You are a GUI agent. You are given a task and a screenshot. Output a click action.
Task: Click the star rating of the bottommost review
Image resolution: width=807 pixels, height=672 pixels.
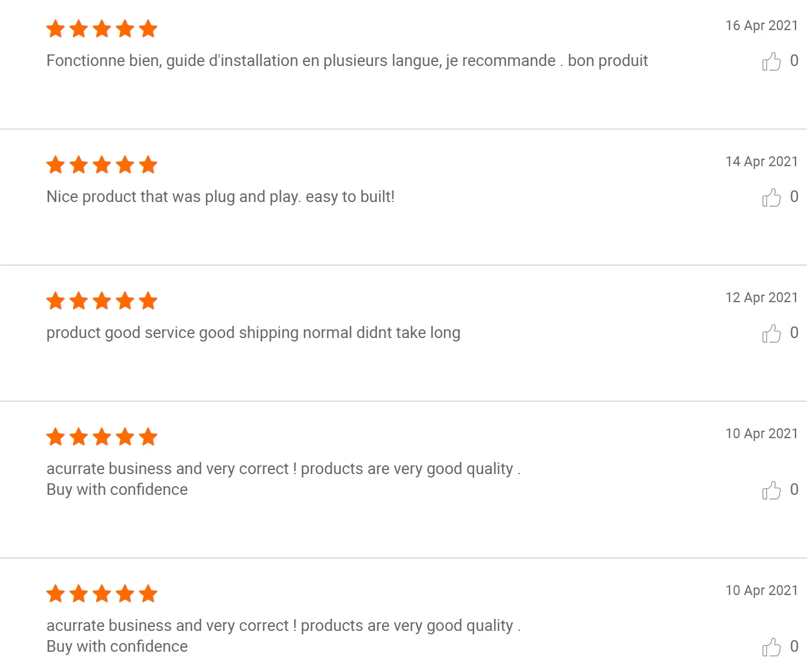(x=102, y=593)
